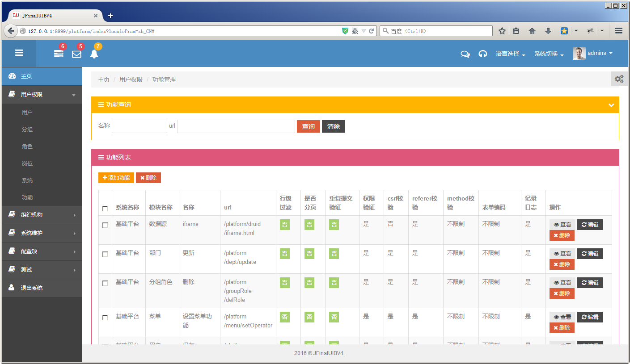This screenshot has height=364, width=630.
Task: Open a new browser tab
Action: pos(110,16)
